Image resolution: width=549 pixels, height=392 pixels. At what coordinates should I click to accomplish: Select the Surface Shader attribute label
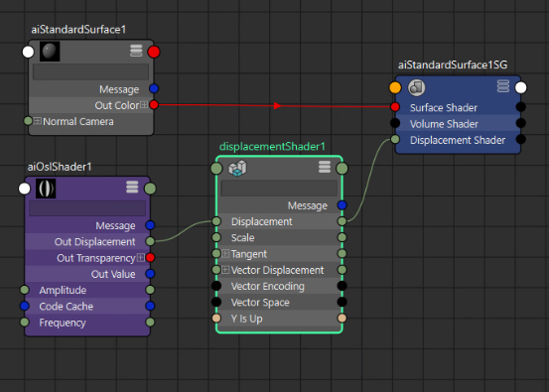coord(444,108)
